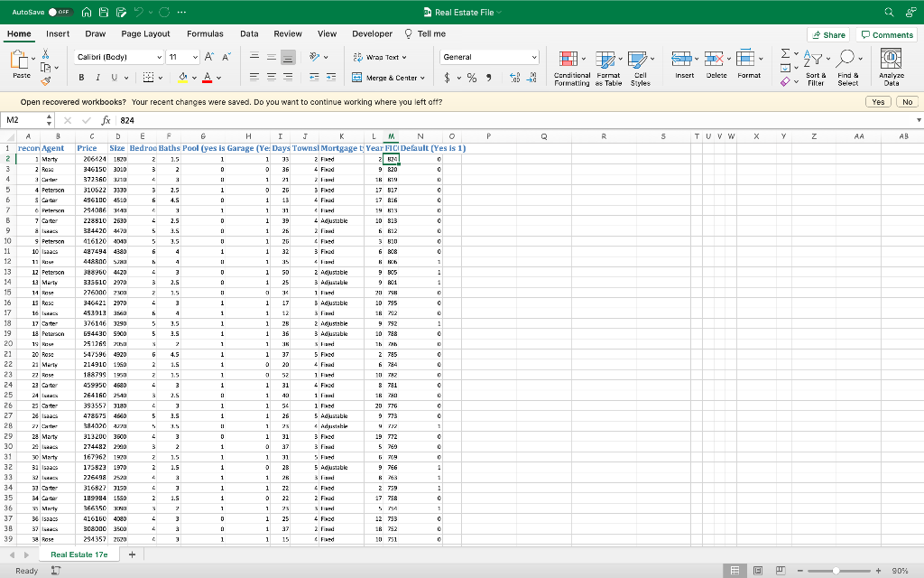Open the Comments button

tap(887, 35)
